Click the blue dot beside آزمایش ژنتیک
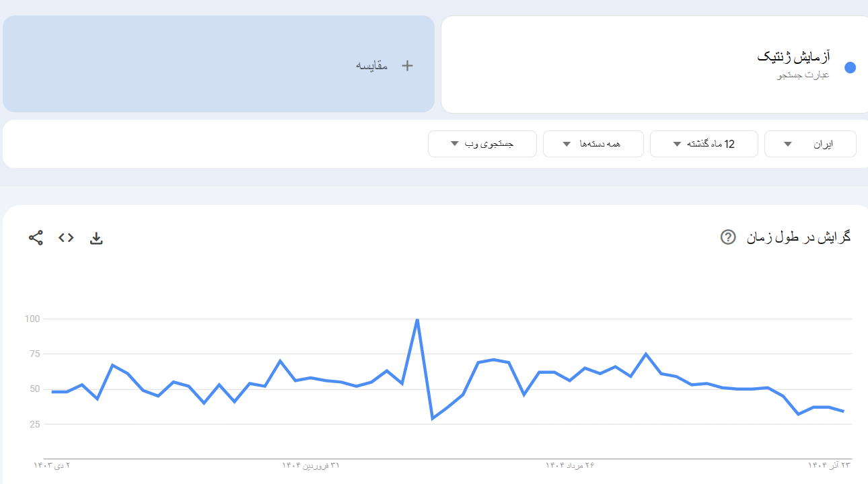Viewport: 868px width, 484px height. [850, 68]
